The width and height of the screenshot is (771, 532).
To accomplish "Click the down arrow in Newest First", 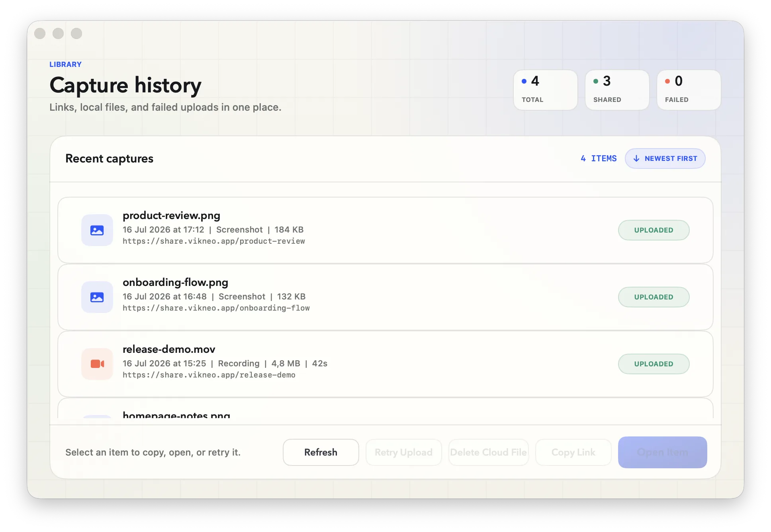I will [636, 158].
